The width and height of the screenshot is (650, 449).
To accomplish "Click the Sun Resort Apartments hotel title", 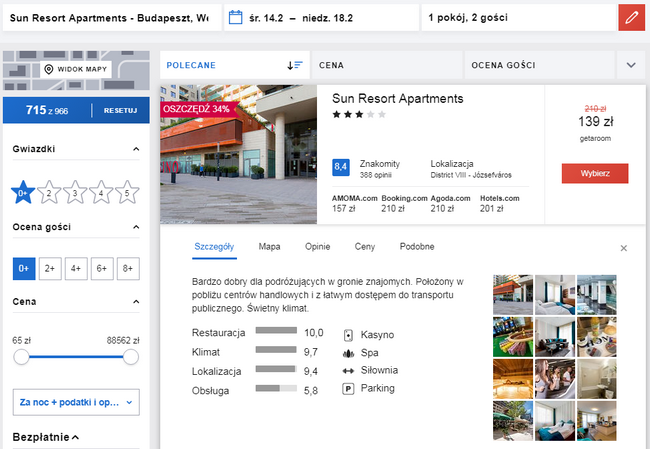I will pos(398,99).
